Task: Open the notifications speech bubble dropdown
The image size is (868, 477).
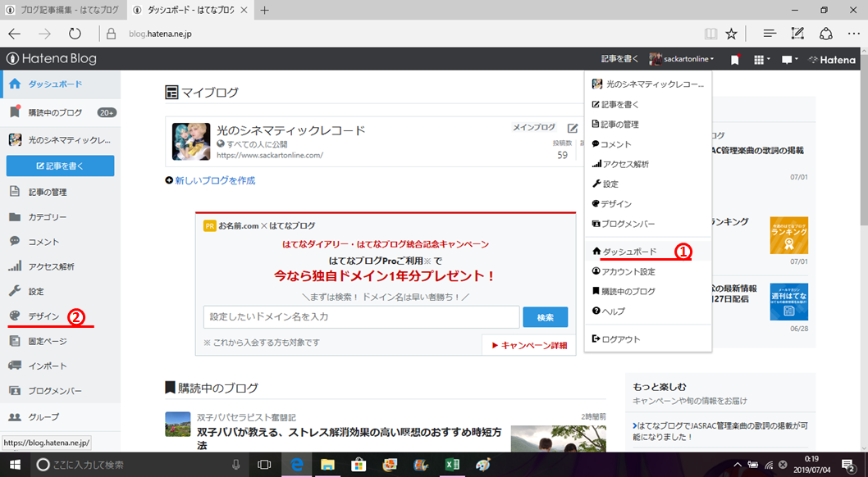Action: [789, 60]
